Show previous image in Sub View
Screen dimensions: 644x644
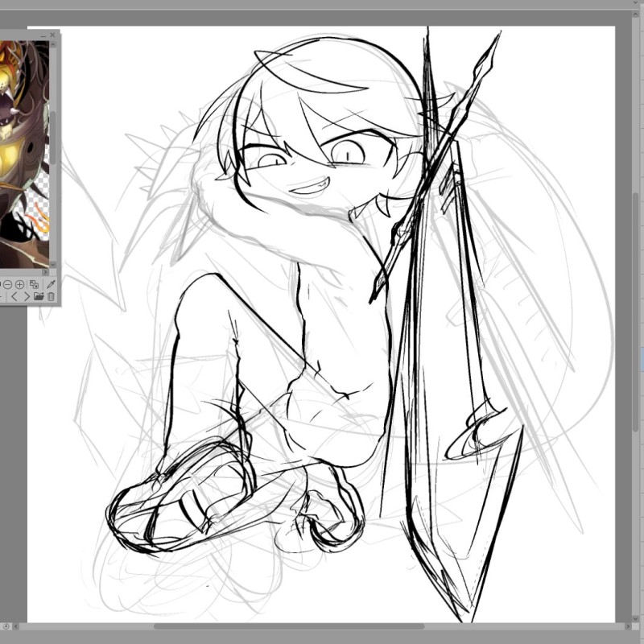(x=14, y=296)
